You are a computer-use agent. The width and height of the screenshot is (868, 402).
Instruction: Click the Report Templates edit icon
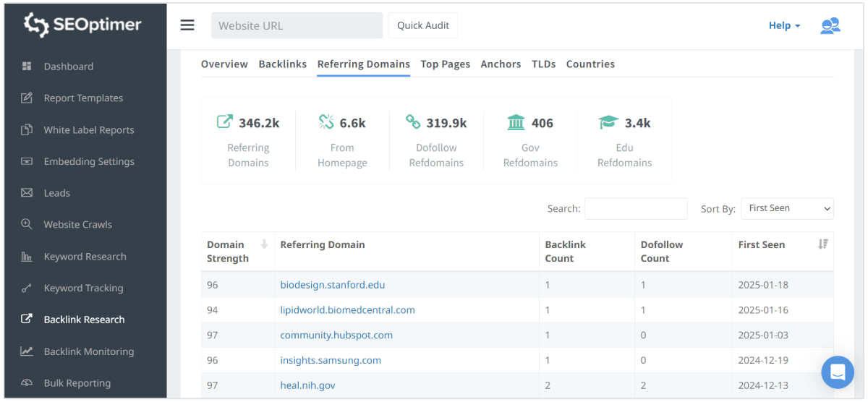pos(27,98)
